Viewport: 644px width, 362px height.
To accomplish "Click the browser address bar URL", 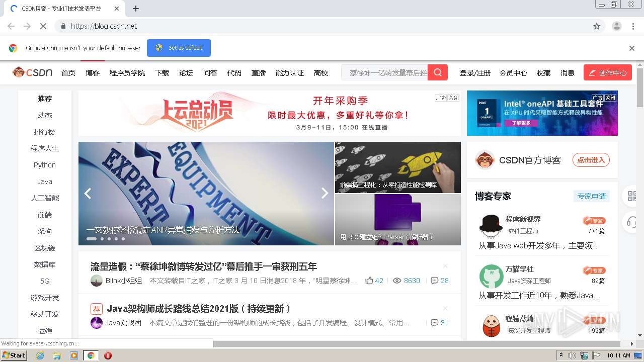I will 104,26.
